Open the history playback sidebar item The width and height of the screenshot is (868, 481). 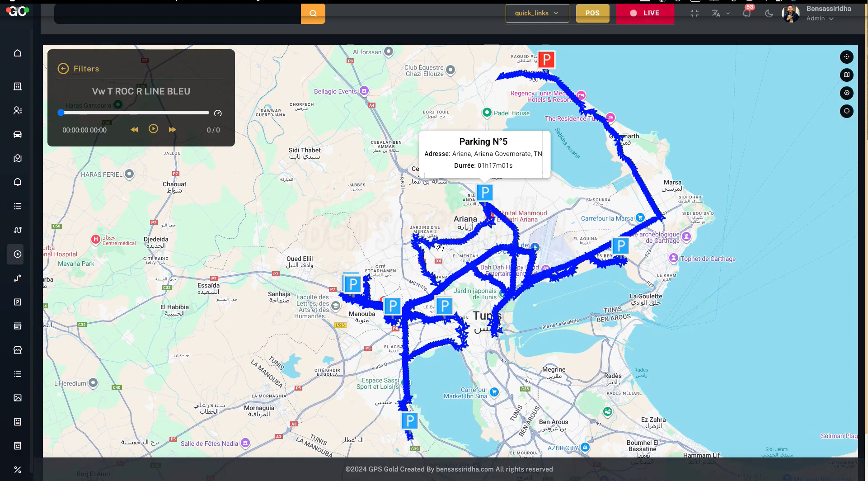(18, 254)
